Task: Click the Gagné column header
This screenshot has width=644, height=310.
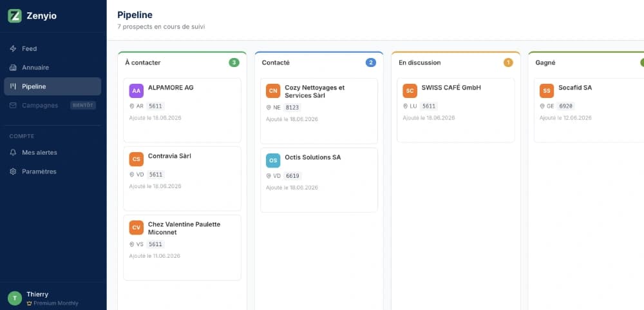Action: (x=545, y=63)
